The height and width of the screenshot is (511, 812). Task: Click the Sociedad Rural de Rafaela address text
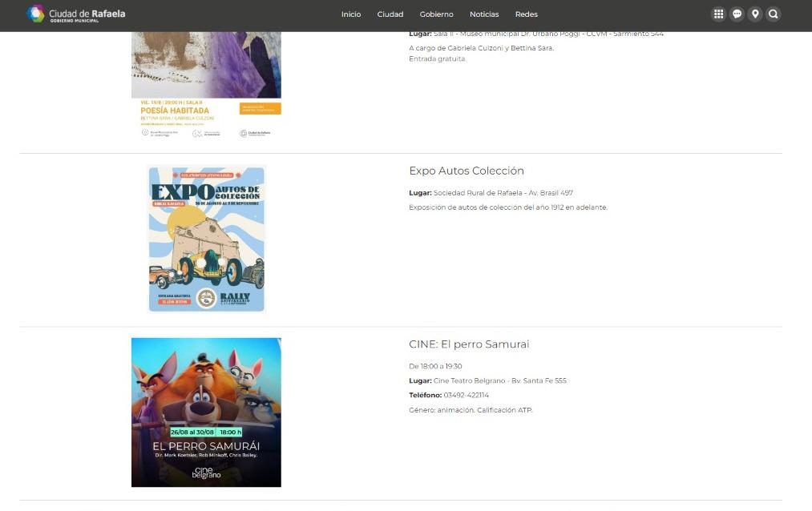click(503, 193)
